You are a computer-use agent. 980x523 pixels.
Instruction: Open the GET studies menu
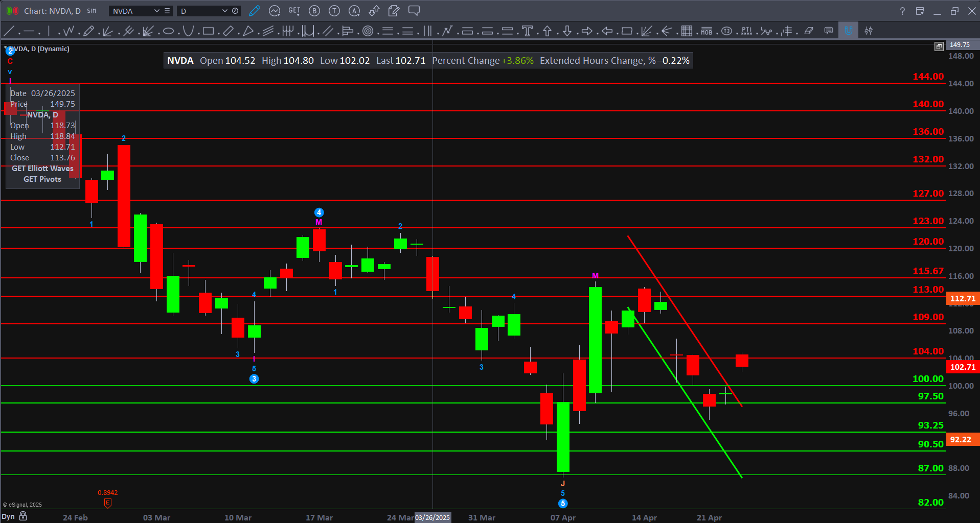tap(294, 11)
